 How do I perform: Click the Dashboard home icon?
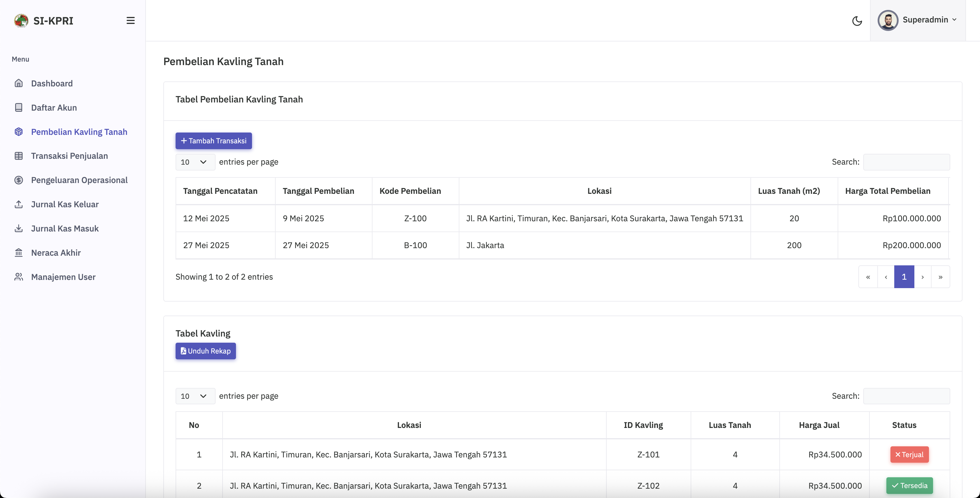(x=19, y=83)
